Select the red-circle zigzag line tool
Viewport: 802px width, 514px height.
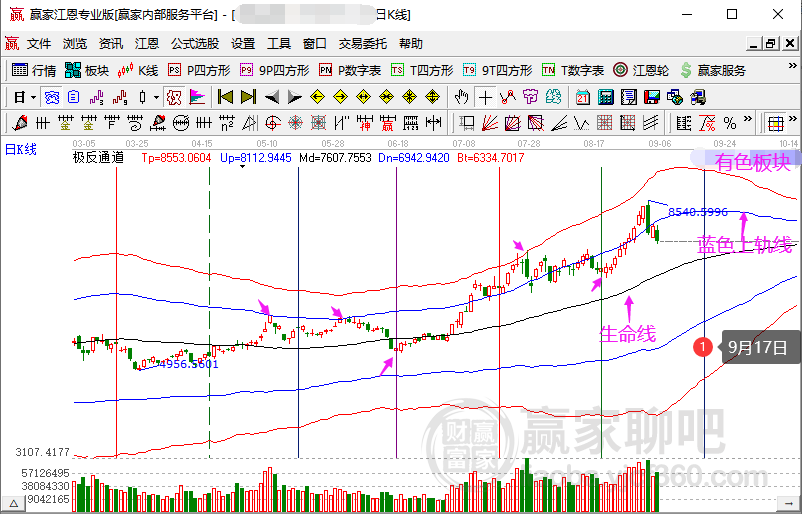coord(507,97)
